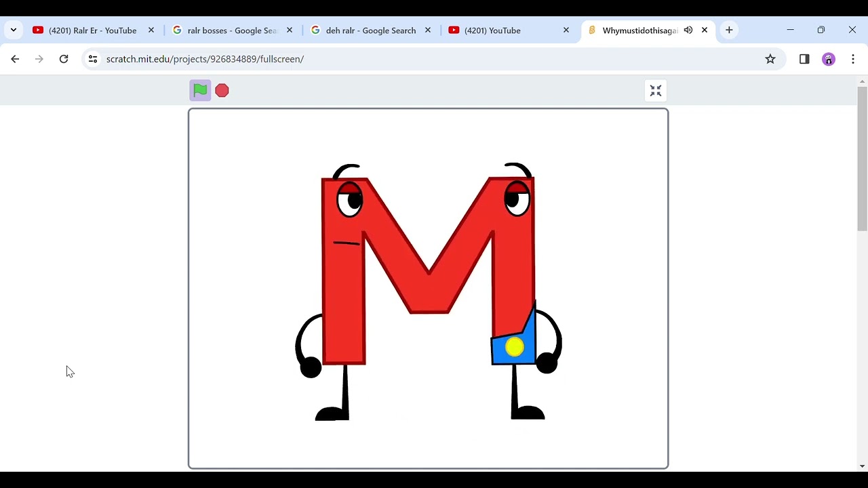Image resolution: width=868 pixels, height=488 pixels.
Task: Click the red M character's right eye
Action: click(517, 198)
